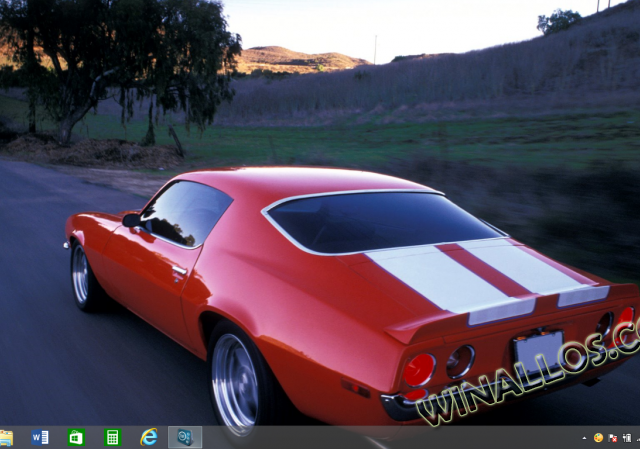Click the power status tray icon

(x=625, y=438)
